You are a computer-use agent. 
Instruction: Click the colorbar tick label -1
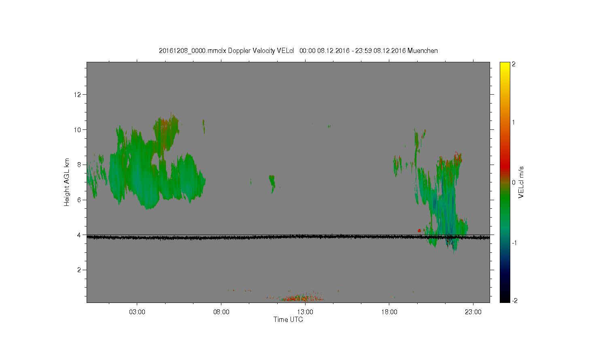515,243
